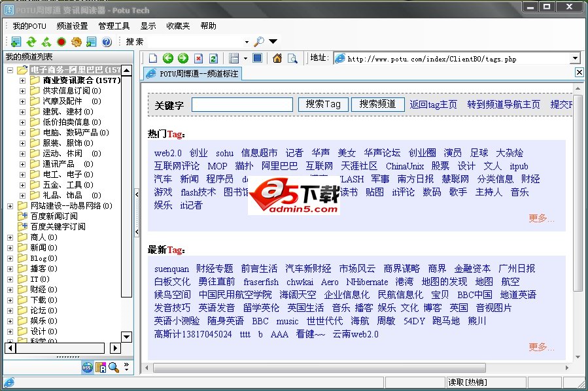The height and width of the screenshot is (391, 588).
Task: Go back with the green left arrow
Action: click(x=168, y=58)
